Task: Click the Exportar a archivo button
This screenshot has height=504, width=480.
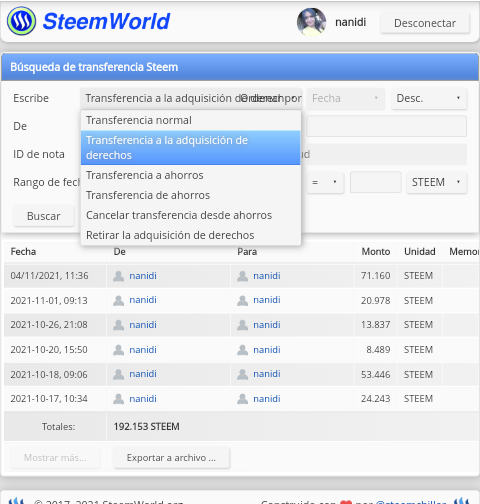Action: pos(171,458)
